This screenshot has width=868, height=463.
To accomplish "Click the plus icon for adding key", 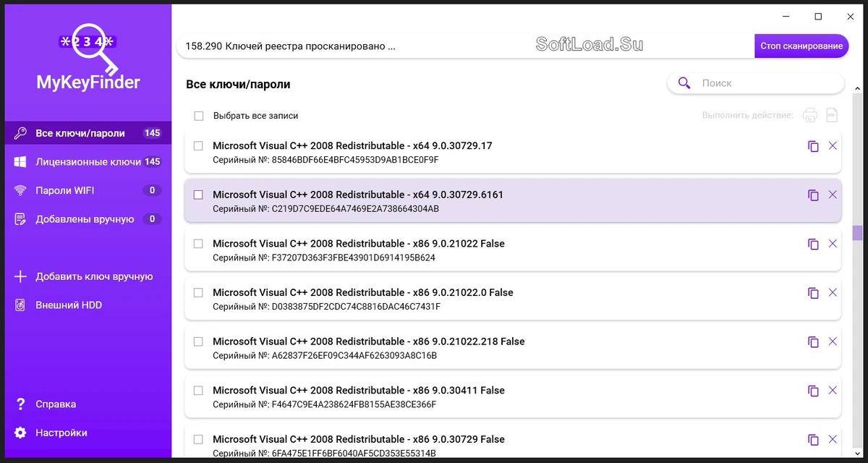I will pyautogui.click(x=20, y=276).
